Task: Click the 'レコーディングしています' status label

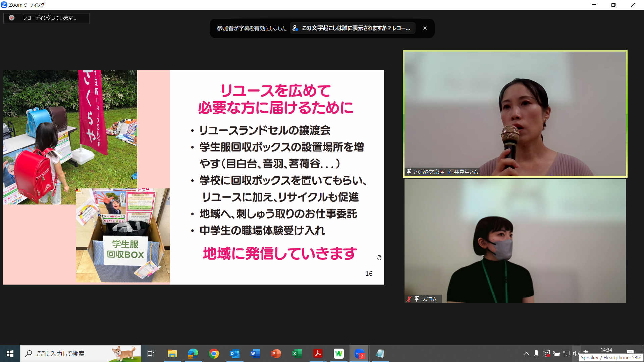Action: pos(50,18)
